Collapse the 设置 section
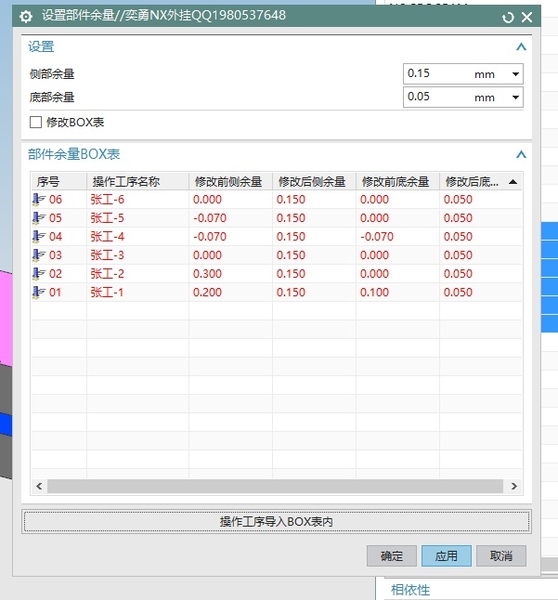This screenshot has height=600, width=558. click(x=521, y=47)
